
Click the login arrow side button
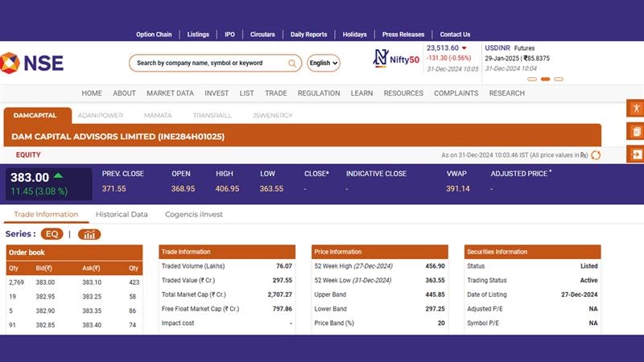click(x=635, y=154)
